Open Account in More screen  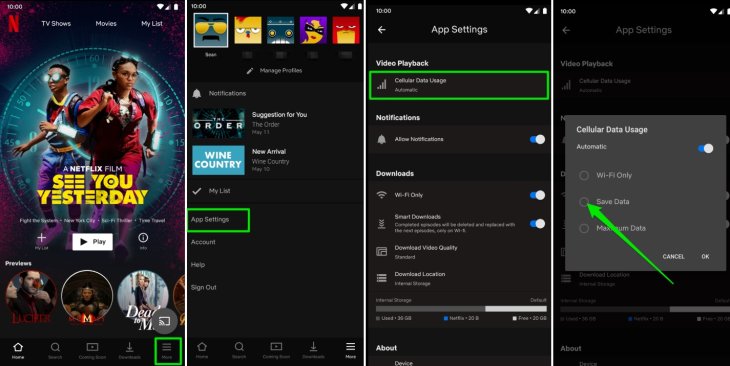[203, 242]
